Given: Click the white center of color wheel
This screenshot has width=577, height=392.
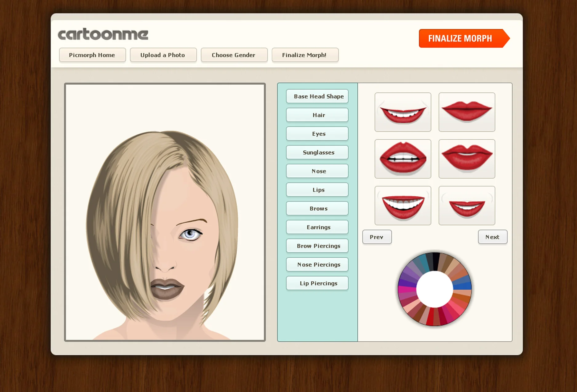Looking at the screenshot, I should tap(435, 289).
